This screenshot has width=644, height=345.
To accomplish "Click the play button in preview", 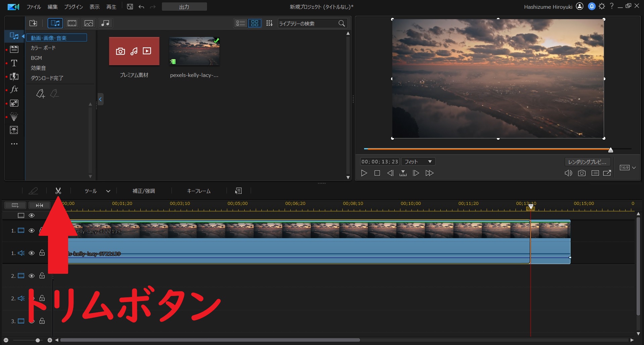I will coord(364,173).
